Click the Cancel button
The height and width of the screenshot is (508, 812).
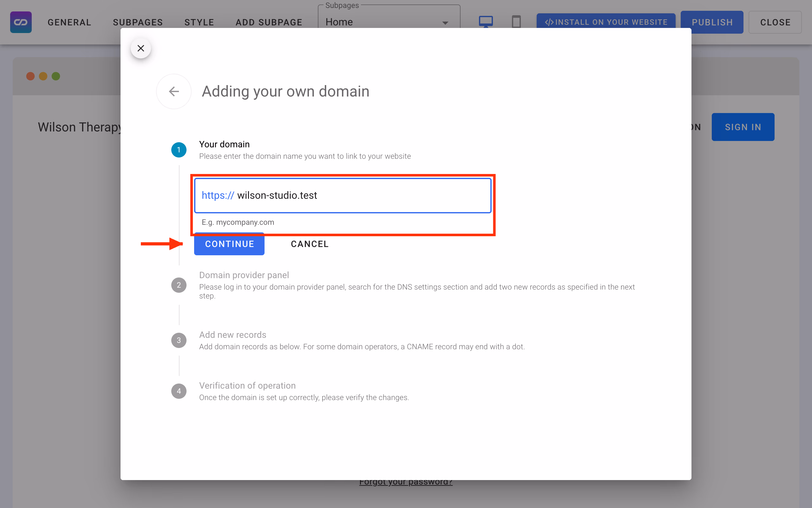point(309,244)
